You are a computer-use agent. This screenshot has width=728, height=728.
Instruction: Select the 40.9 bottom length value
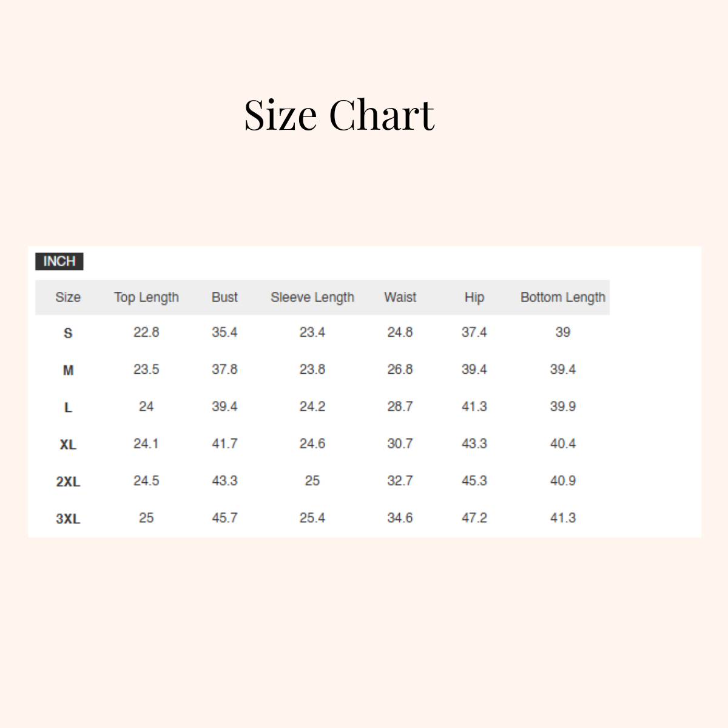pos(562,480)
